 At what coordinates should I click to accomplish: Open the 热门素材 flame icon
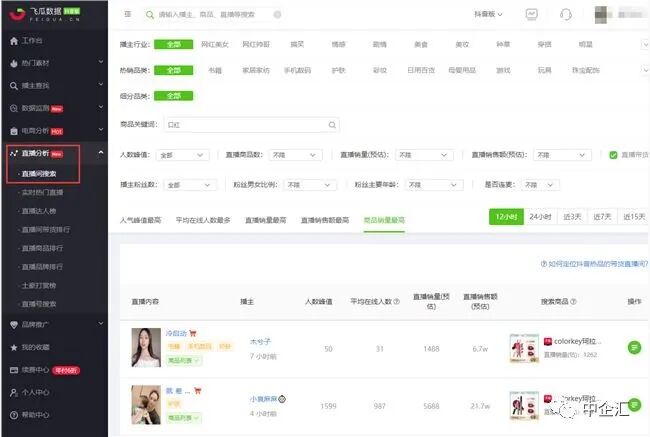point(14,63)
